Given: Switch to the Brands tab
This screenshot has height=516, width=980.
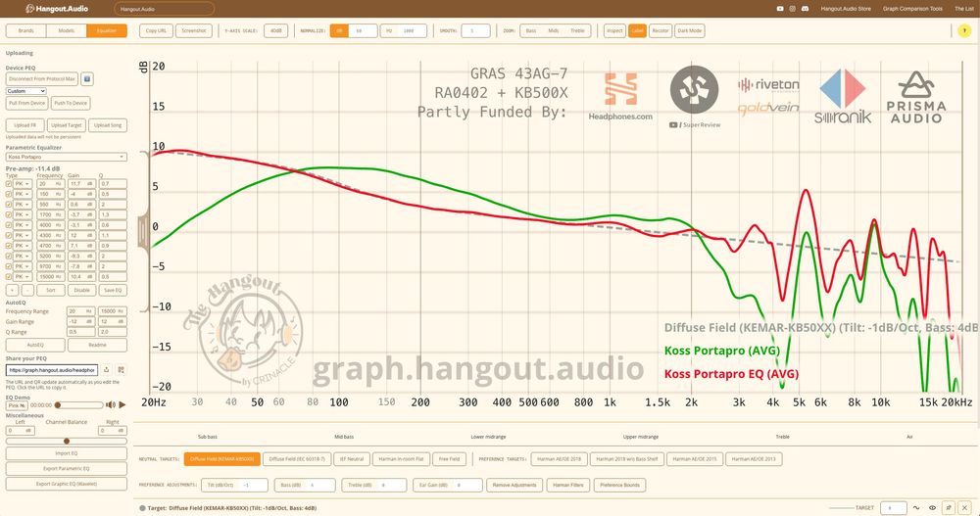Looking at the screenshot, I should click(25, 30).
